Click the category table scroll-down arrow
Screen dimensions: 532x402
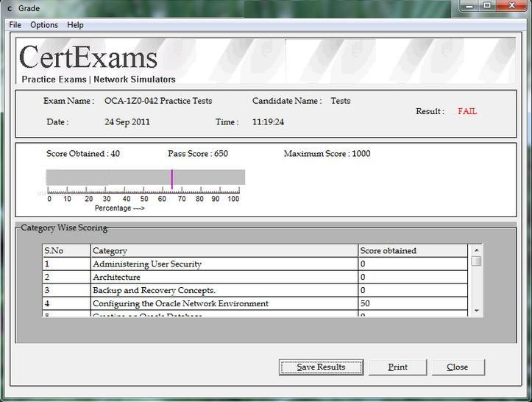(476, 310)
